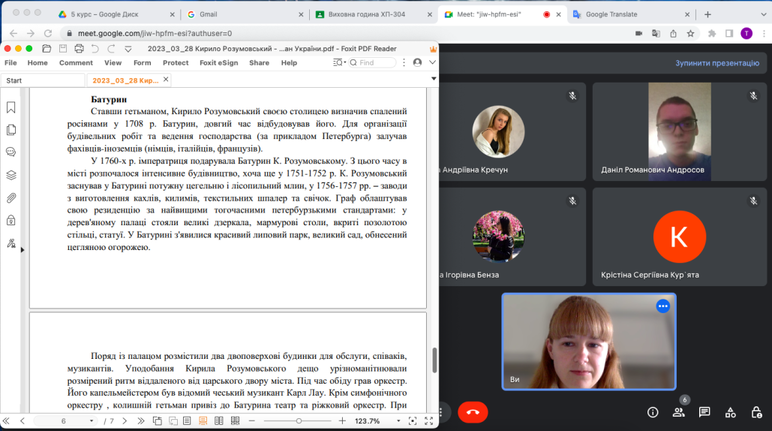Image resolution: width=772 pixels, height=431 pixels.
Task: Click the print icon in Foxit title bar
Action: click(x=79, y=48)
